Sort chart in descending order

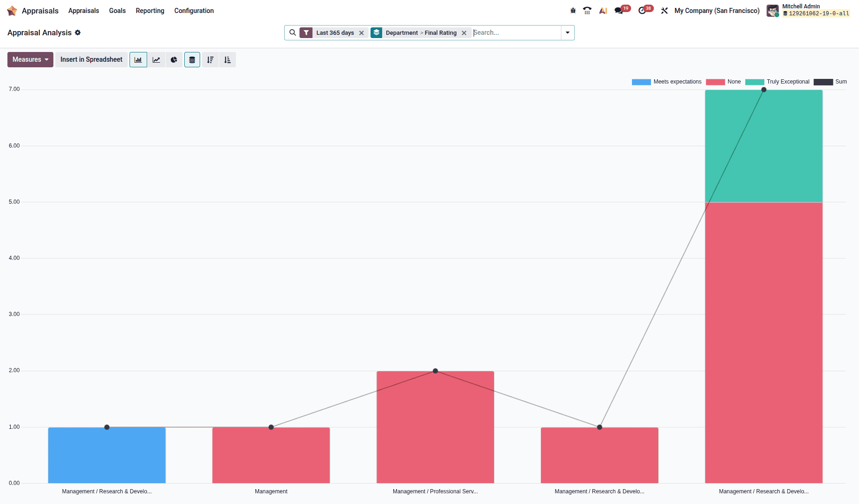tap(210, 60)
